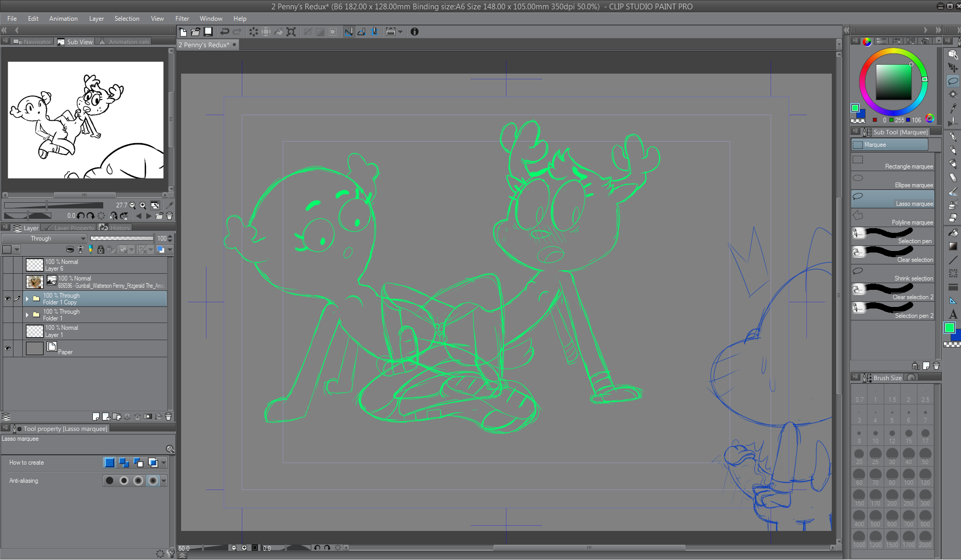Choose the no anti-aliasing option
This screenshot has height=560, width=961.
[109, 481]
